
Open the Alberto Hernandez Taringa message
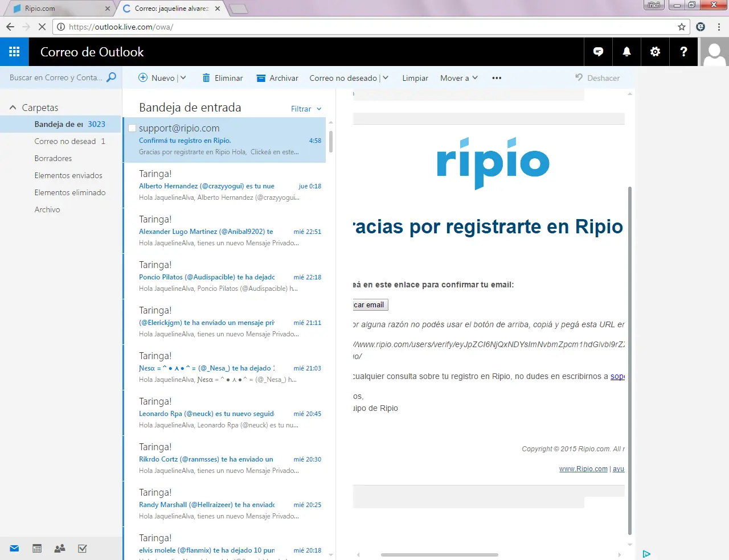[x=224, y=186]
